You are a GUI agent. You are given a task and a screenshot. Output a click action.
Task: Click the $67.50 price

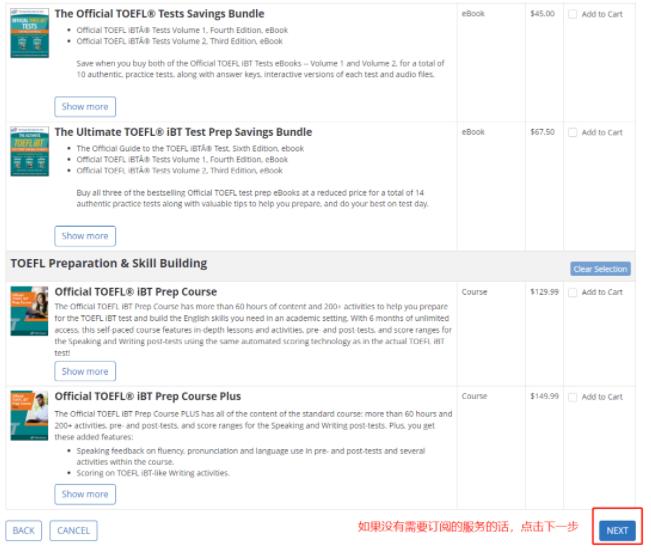point(542,132)
